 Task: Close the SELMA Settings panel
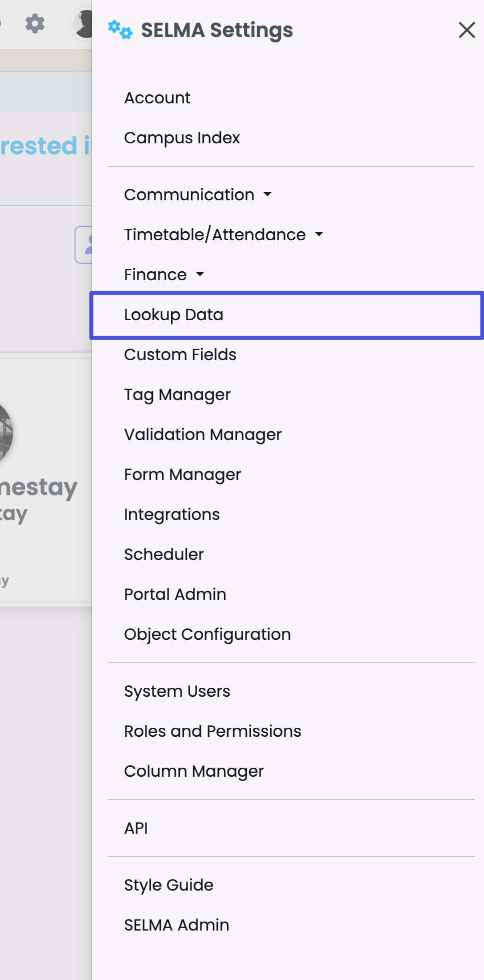point(466,30)
